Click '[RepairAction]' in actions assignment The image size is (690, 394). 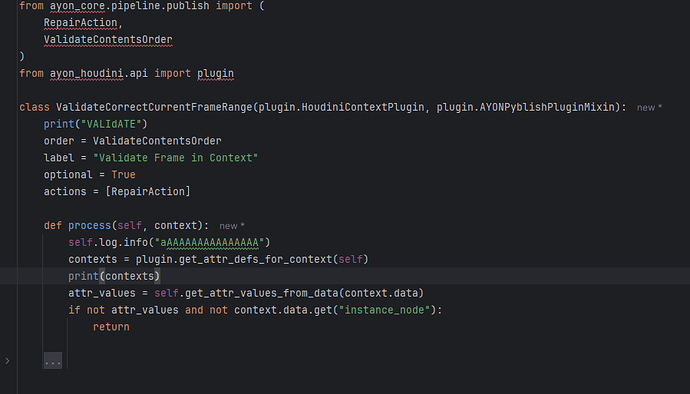pyautogui.click(x=148, y=191)
